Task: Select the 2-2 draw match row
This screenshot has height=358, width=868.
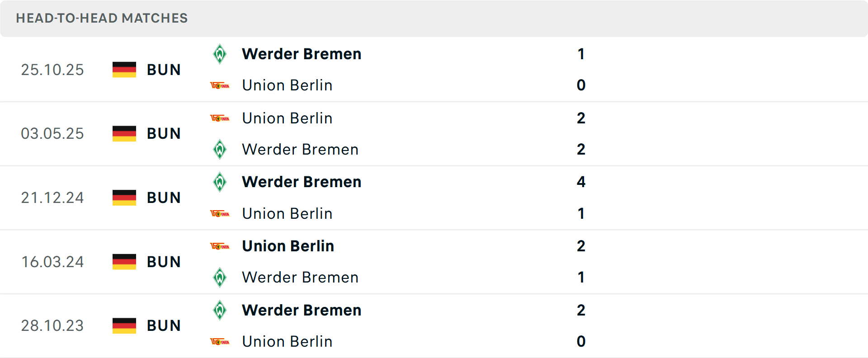Action: [407, 134]
